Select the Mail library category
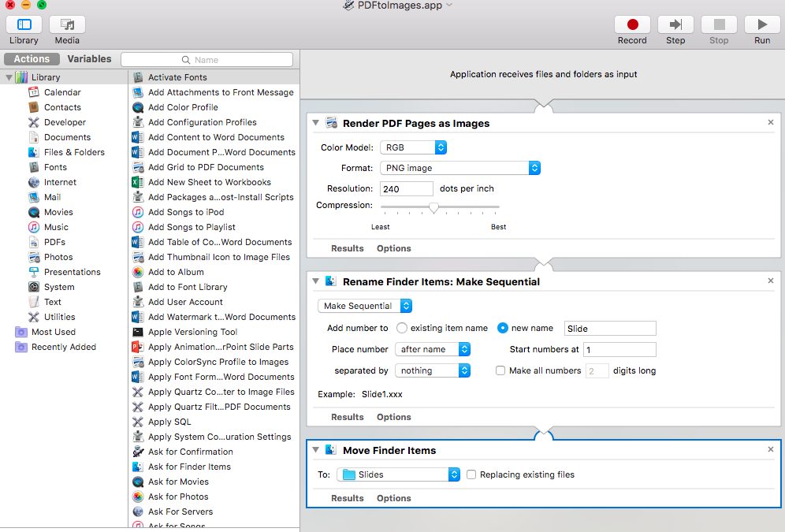The width and height of the screenshot is (785, 532). click(52, 197)
